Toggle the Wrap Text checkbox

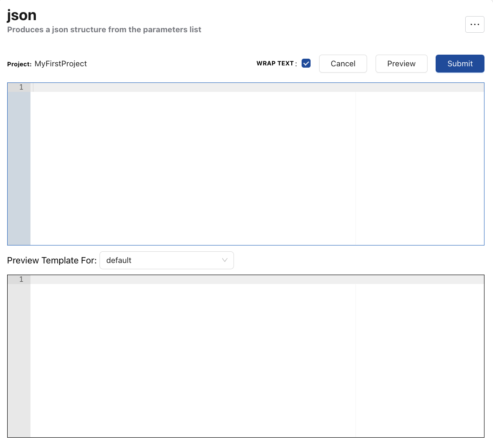pos(306,64)
